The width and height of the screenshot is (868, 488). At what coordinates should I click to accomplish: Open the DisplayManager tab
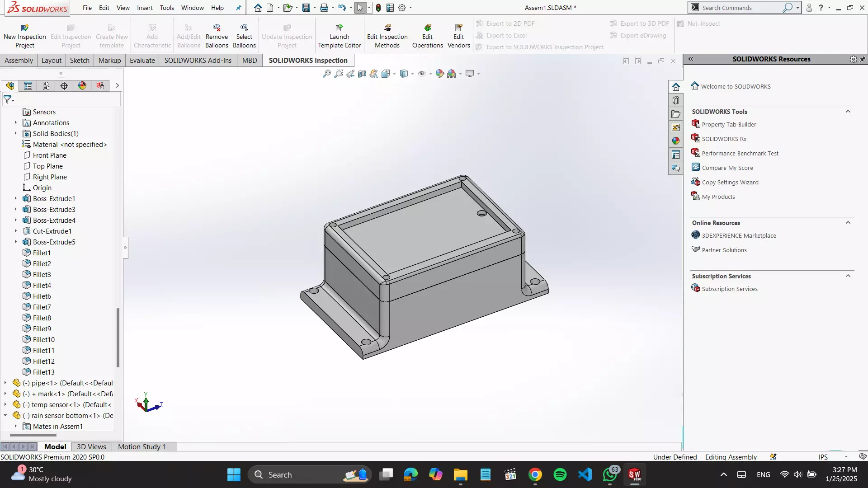82,86
